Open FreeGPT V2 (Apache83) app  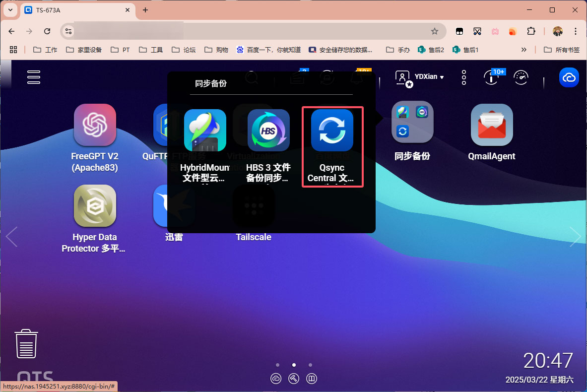tap(95, 125)
